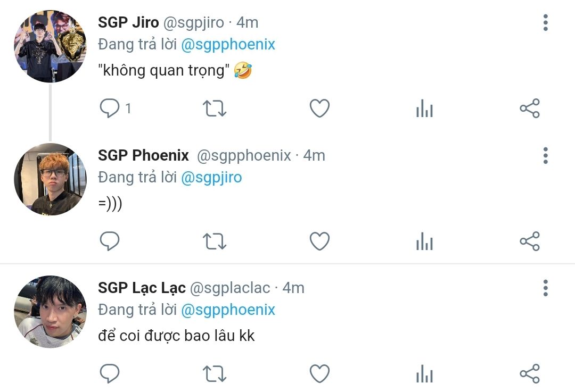View analytics for SGP Lạc Lạc's tweet
This screenshot has width=575, height=392.
coord(425,374)
